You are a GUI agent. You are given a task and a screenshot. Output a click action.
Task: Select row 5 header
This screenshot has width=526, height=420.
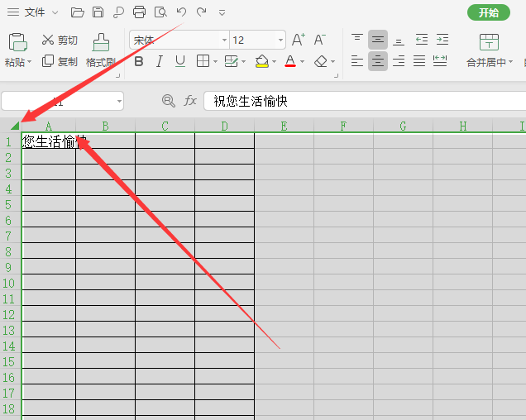9,205
